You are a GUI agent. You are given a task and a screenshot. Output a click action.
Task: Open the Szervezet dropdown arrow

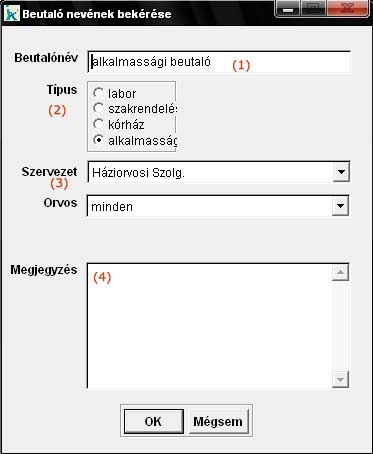click(341, 172)
